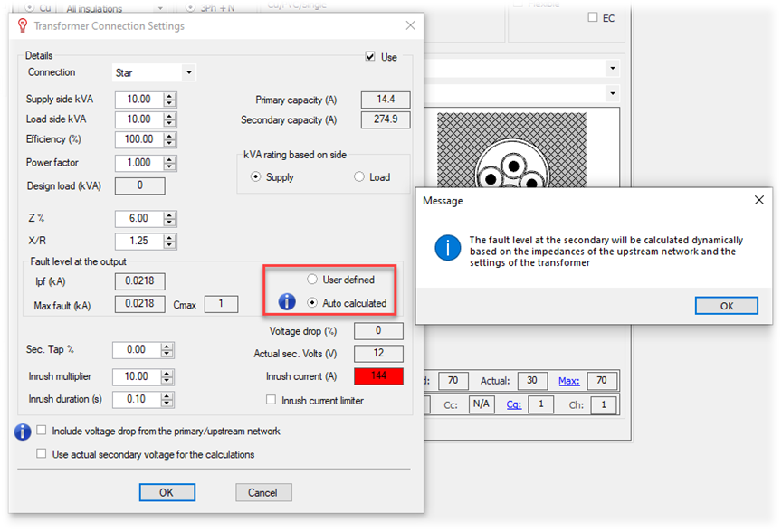Click OK in the Message dialog
782x532 pixels.
pos(726,306)
